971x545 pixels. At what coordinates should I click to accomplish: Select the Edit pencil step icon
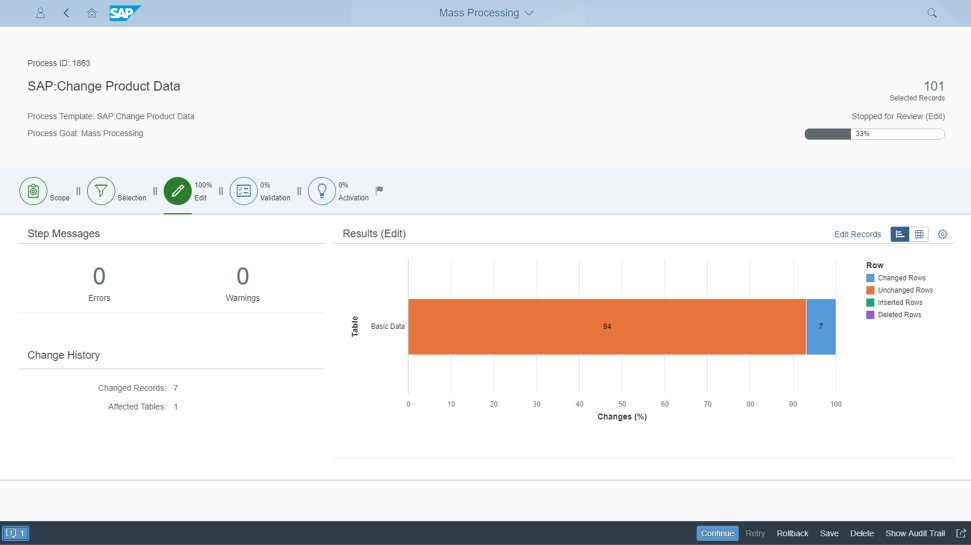point(178,191)
